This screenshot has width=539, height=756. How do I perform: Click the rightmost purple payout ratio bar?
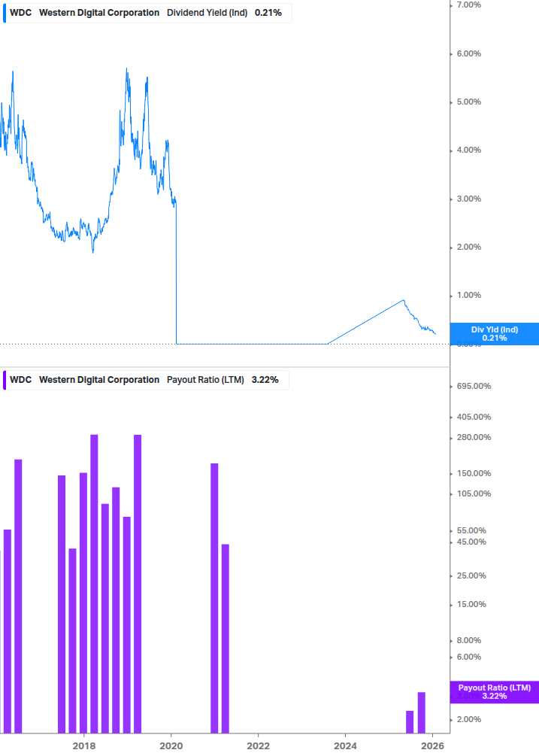click(422, 712)
